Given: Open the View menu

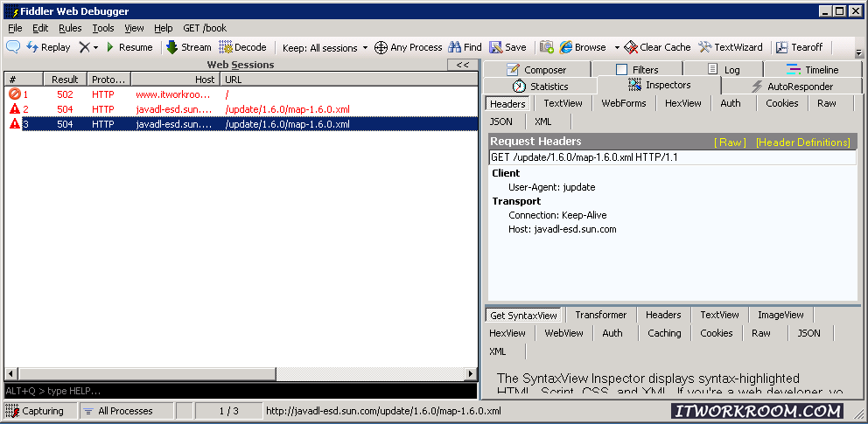Looking at the screenshot, I should tap(134, 28).
